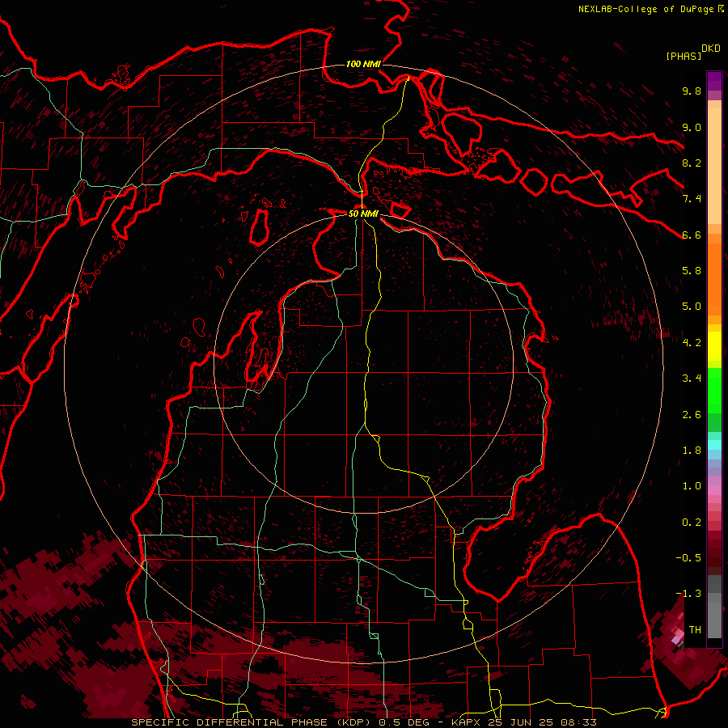The image size is (728, 728).
Task: Click the 25 JUN 25 08:33 timestamp
Action: (x=542, y=722)
